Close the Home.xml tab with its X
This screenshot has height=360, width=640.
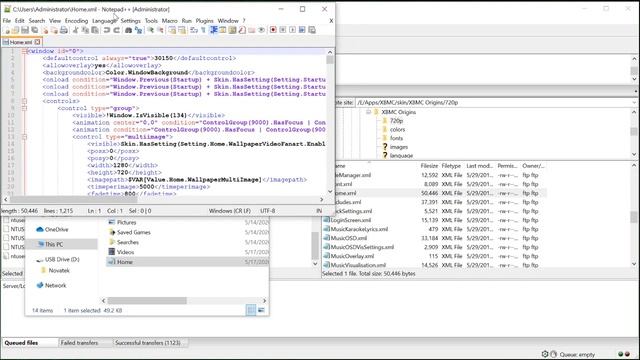click(38, 42)
